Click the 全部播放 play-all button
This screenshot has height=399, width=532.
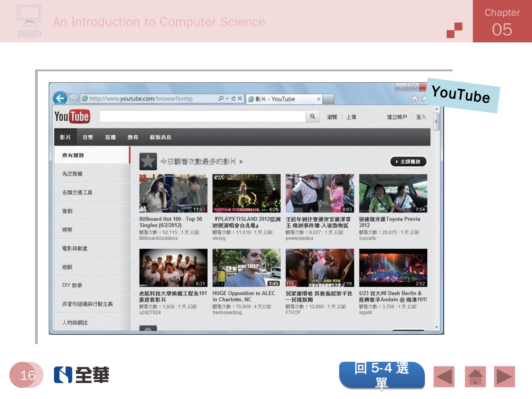click(x=408, y=161)
